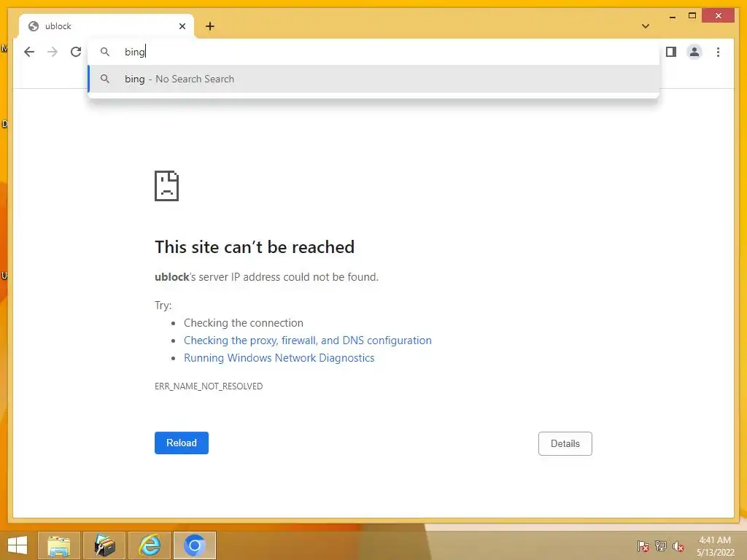Click the 'ERR_NAME_NOT_RESOLVED' error code text
Viewport: 747px width, 560px height.
pyautogui.click(x=209, y=386)
